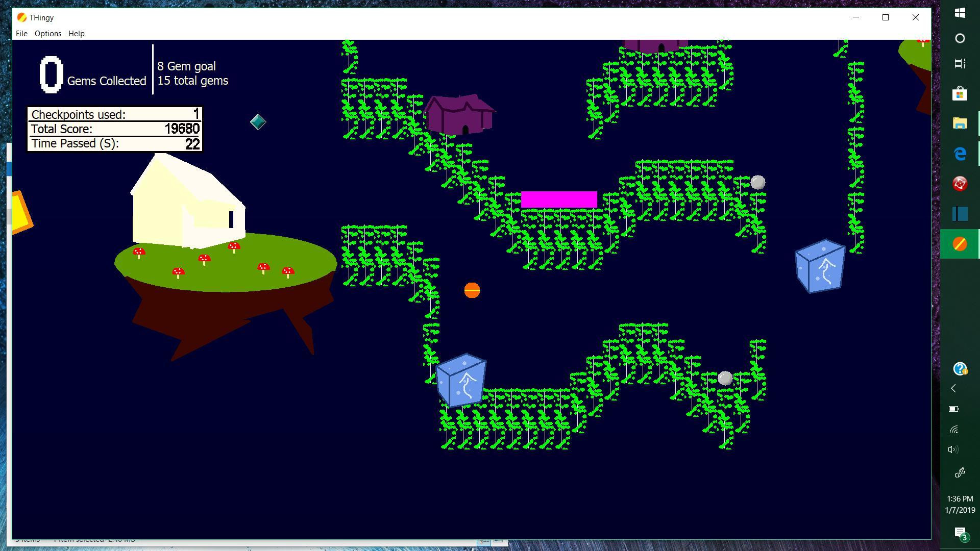Viewport: 980px width, 551px height.
Task: Click the Time Passed counter row
Action: click(115, 143)
